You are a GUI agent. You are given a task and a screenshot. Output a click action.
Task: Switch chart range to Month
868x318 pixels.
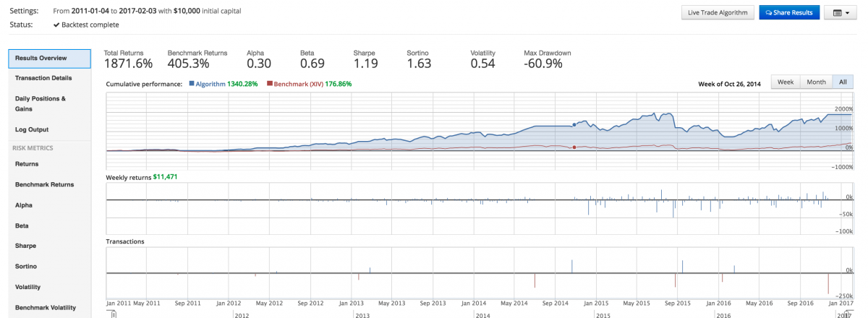(x=816, y=82)
